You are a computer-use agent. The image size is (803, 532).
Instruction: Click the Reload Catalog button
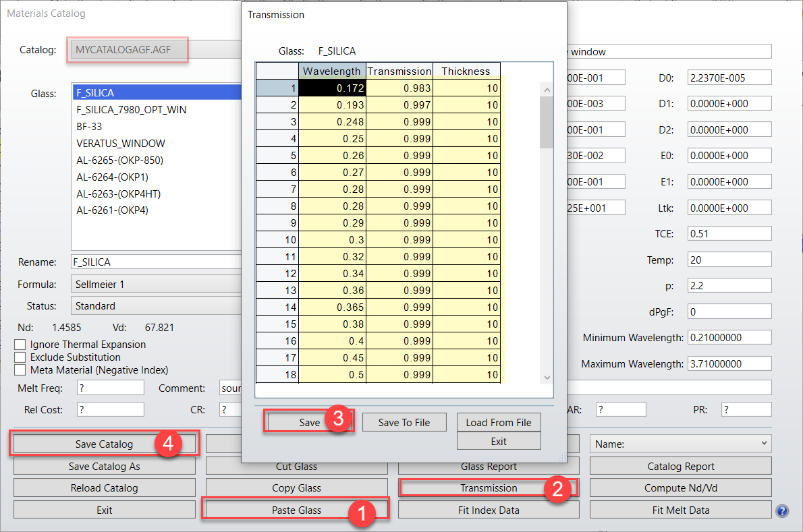(104, 488)
